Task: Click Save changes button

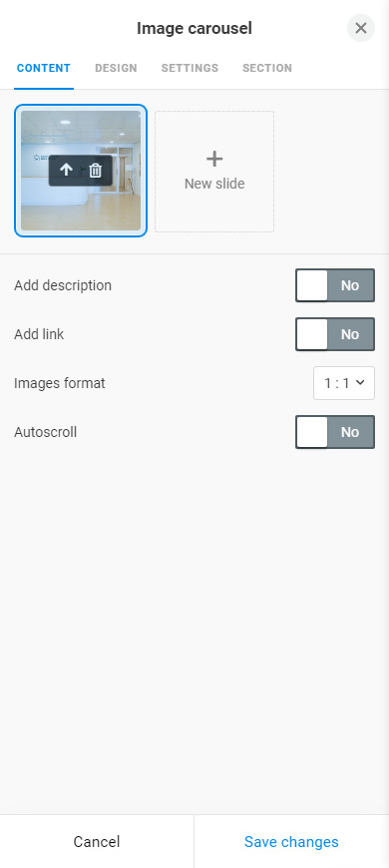Action: tap(291, 841)
